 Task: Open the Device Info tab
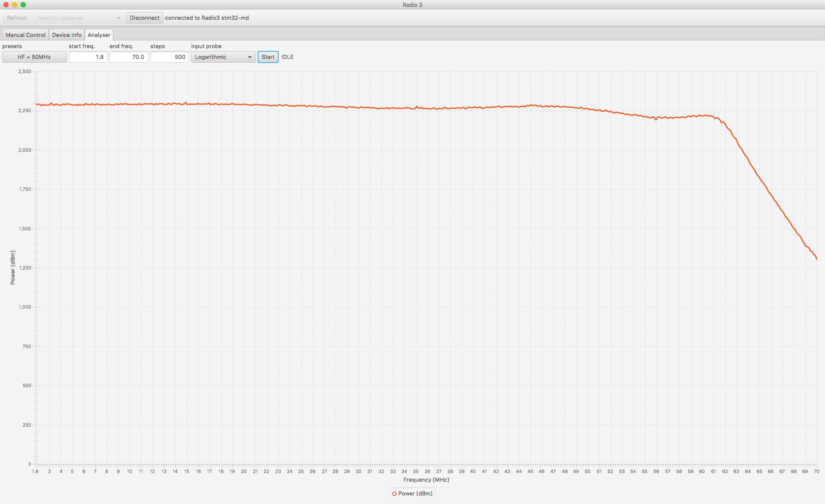point(67,35)
